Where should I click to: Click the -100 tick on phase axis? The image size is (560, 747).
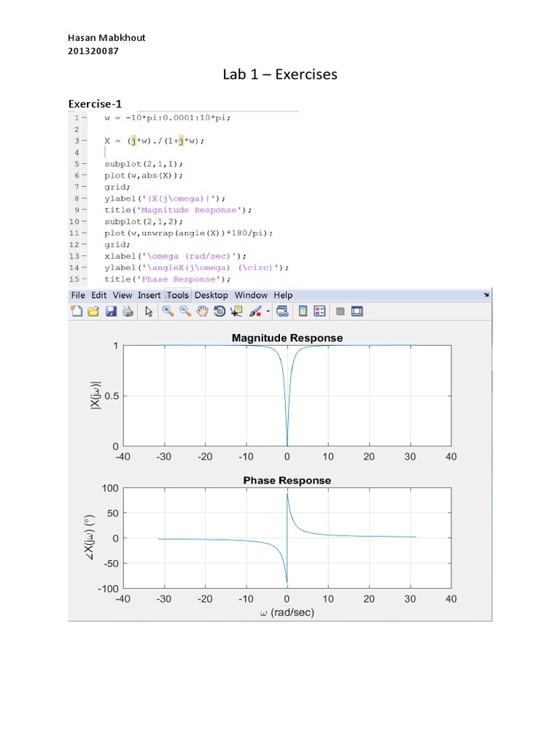[x=108, y=589]
